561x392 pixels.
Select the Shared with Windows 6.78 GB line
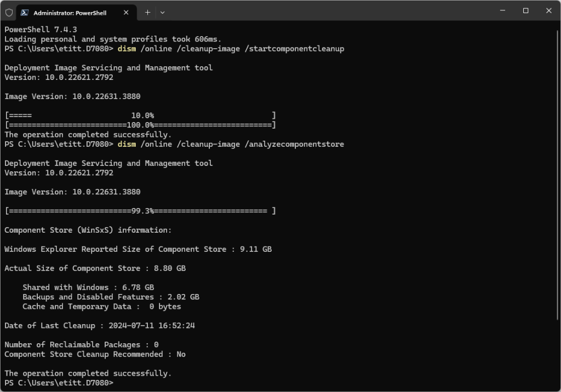pyautogui.click(x=88, y=287)
